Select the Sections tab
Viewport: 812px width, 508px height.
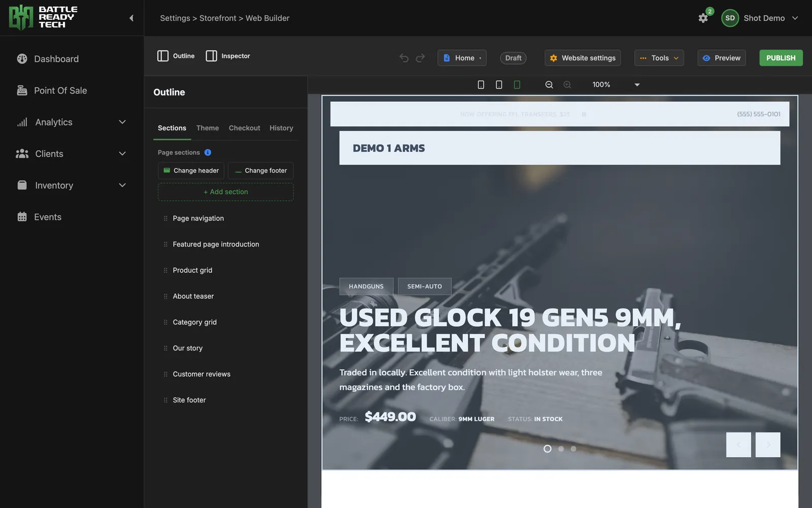(x=172, y=128)
